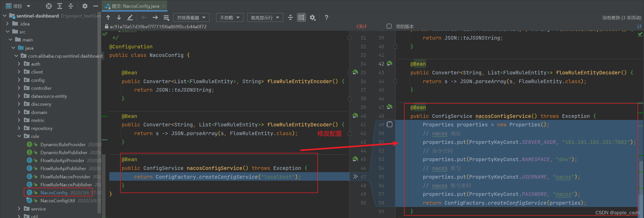Hide the project panel with minus icon
Viewport: 644px width, 218px height.
pos(96,6)
